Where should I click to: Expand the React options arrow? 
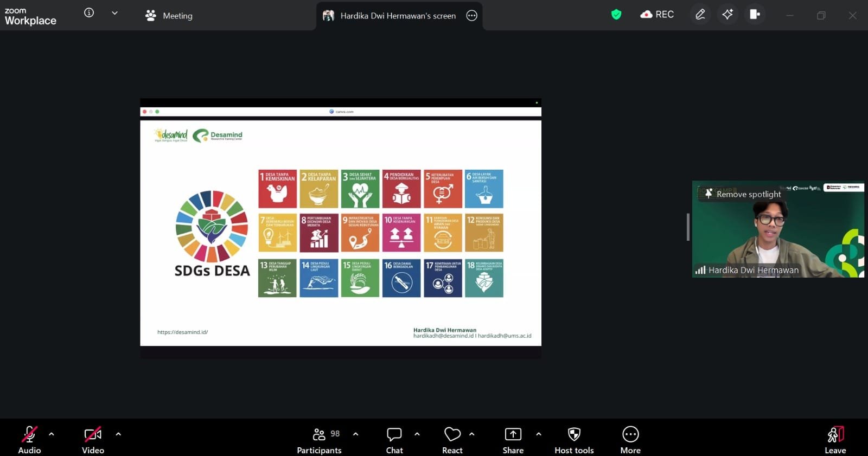[472, 434]
